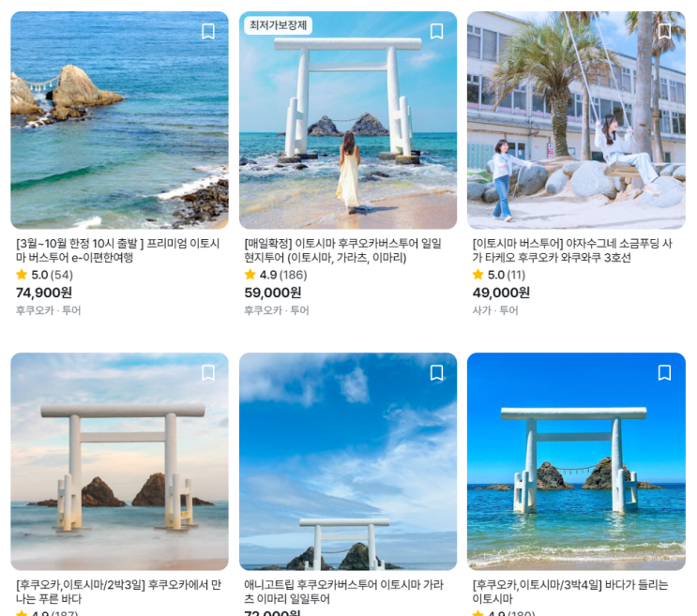Open the 매일확정 이토시마 후쿠오카버스투어 일일 현지투어 title

pos(342,250)
